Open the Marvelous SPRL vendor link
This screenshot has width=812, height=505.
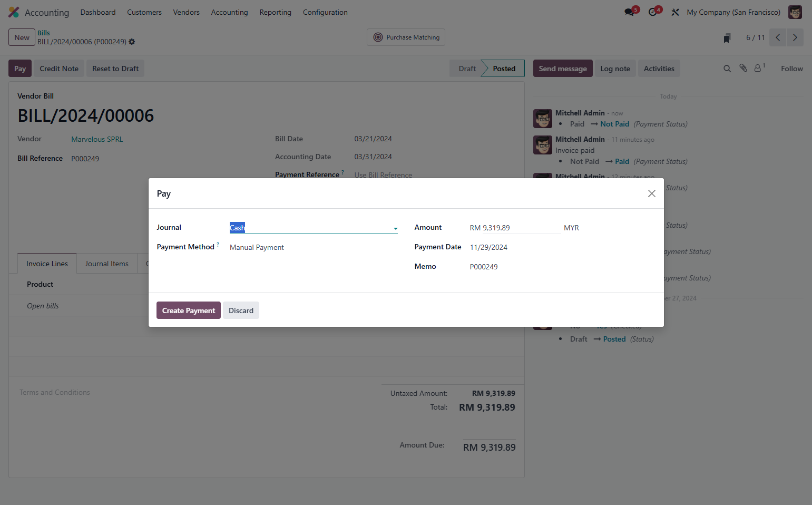pyautogui.click(x=97, y=139)
